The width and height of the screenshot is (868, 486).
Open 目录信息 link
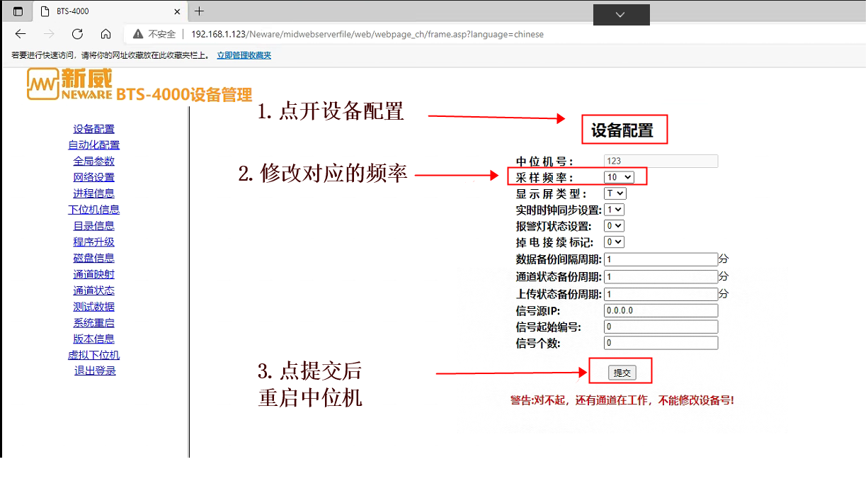(94, 226)
